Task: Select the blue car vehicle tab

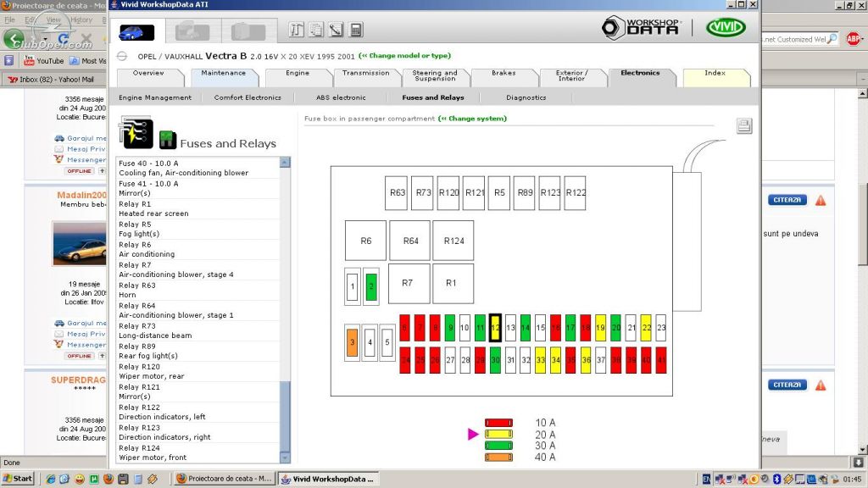Action: coord(136,32)
